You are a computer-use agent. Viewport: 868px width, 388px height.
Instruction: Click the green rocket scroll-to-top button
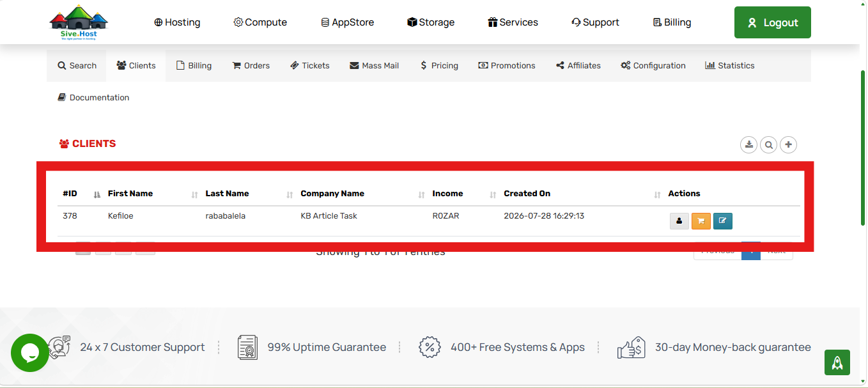pos(837,362)
